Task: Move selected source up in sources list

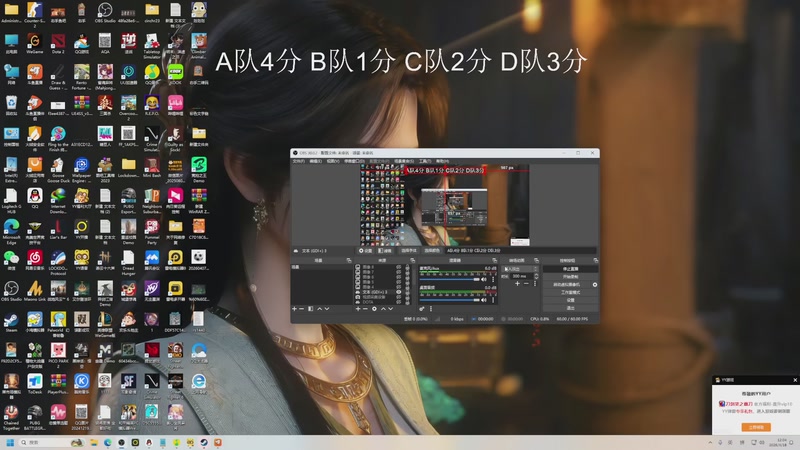Action: pyautogui.click(x=383, y=309)
